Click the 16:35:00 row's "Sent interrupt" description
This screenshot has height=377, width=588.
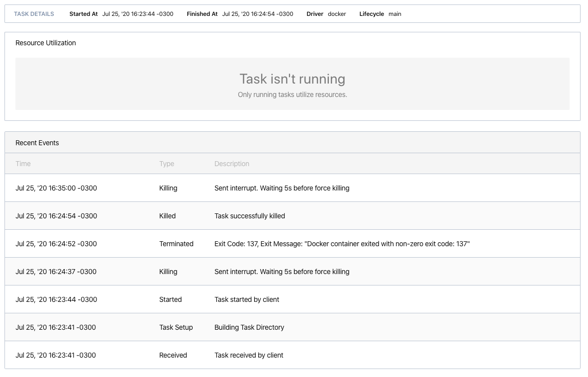point(282,188)
